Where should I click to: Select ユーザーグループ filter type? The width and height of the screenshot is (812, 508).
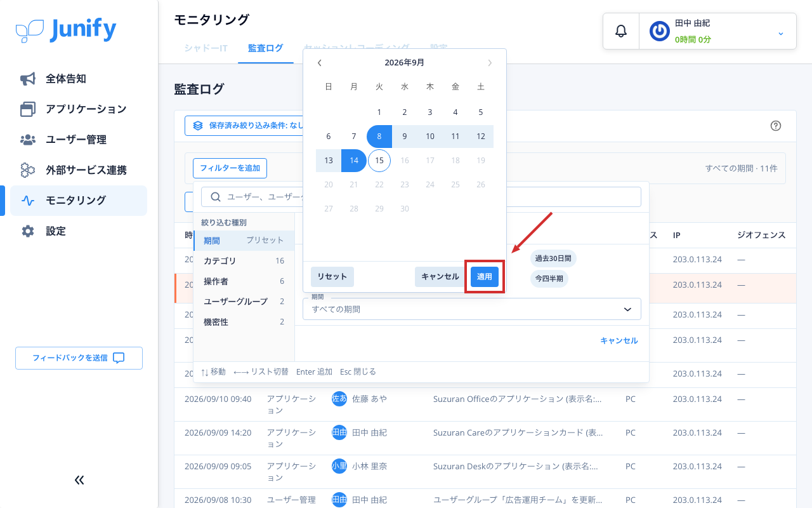[244, 302]
